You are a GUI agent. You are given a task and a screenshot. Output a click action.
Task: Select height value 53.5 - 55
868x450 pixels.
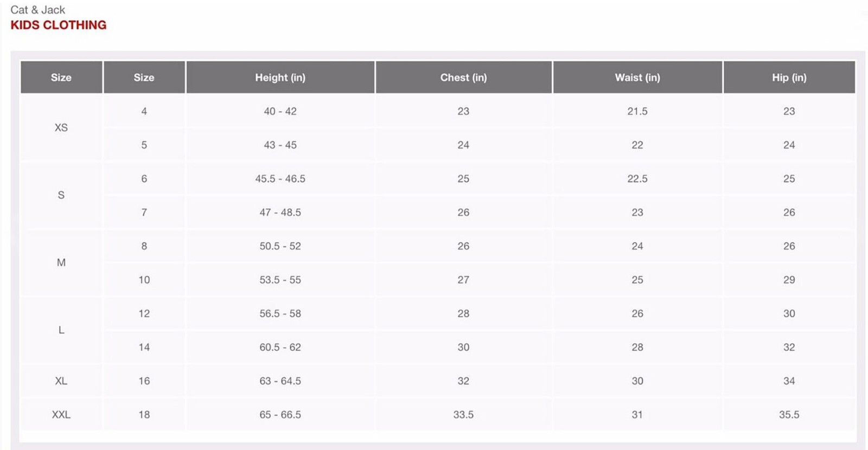point(280,280)
